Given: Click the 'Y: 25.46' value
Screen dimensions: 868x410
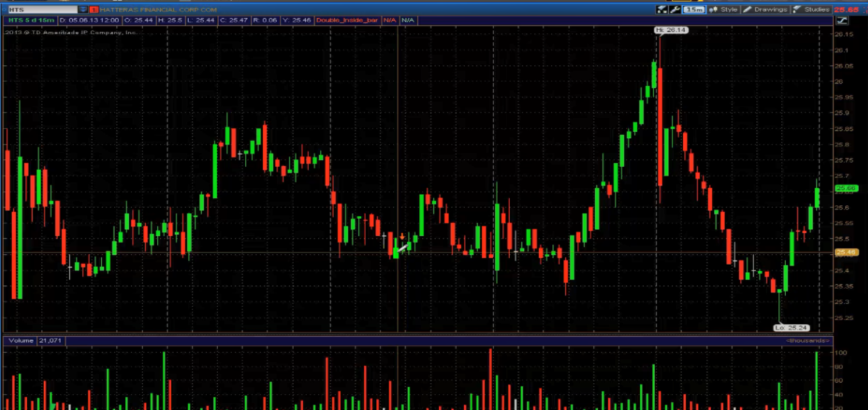Looking at the screenshot, I should [x=297, y=20].
